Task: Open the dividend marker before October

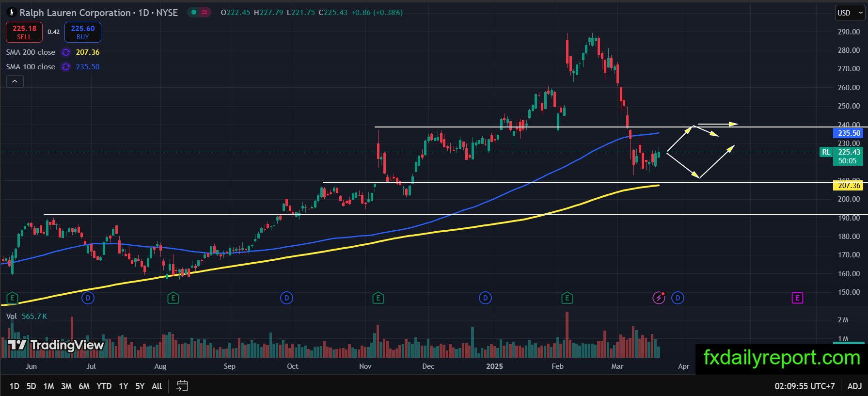Action: click(x=286, y=298)
